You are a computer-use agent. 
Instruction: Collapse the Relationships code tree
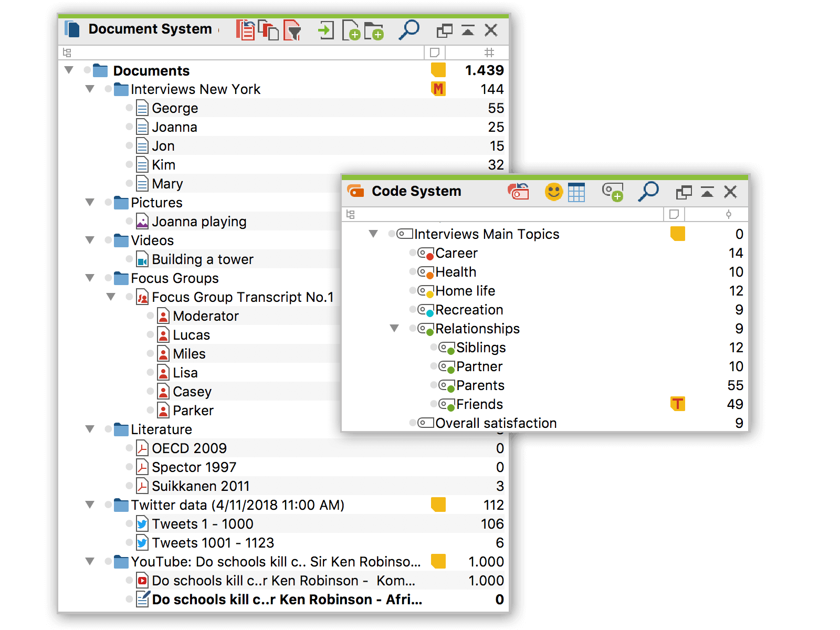pyautogui.click(x=394, y=329)
